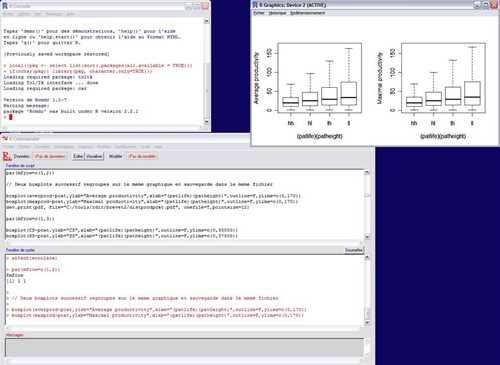500x365 pixels.
Task: Close the R Console window
Action: pos(205,6)
